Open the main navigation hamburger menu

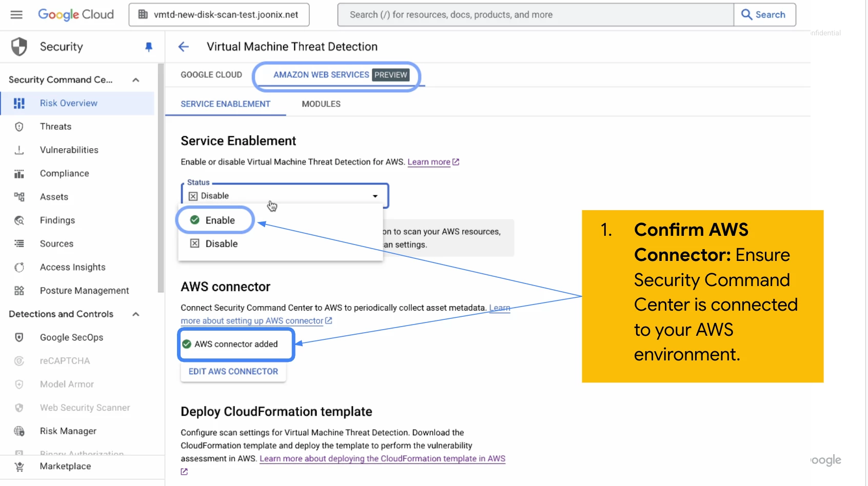tap(16, 14)
